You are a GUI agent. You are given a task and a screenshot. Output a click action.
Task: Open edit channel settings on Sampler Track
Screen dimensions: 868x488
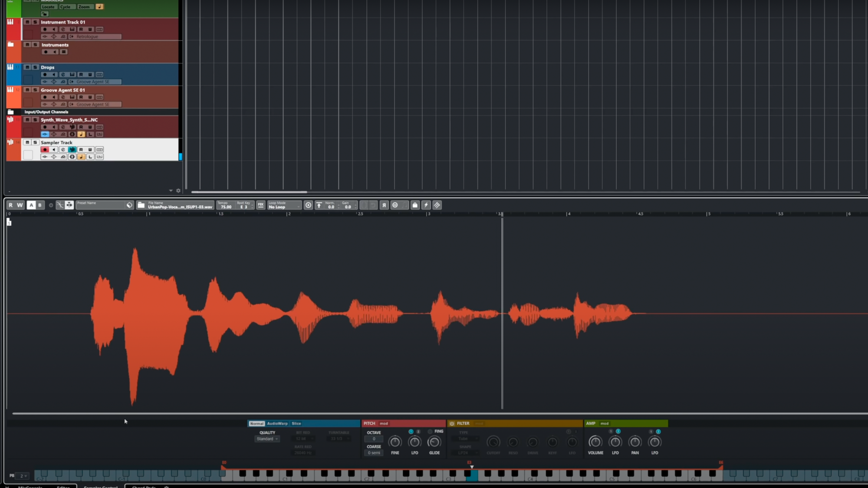(x=63, y=150)
